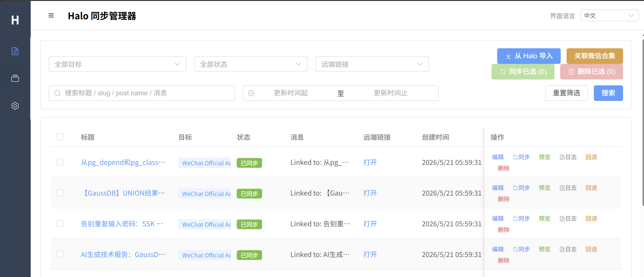
Task: Open the collections stack sidebar icon
Action: click(15, 78)
